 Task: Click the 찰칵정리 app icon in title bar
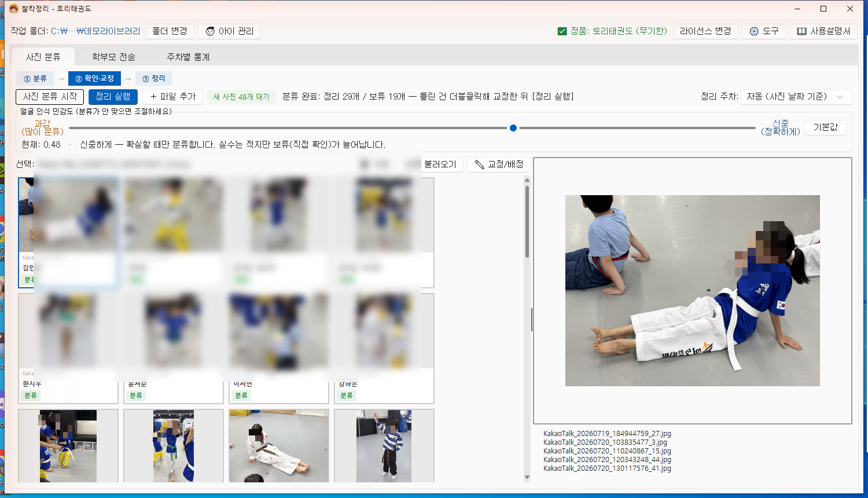point(13,9)
